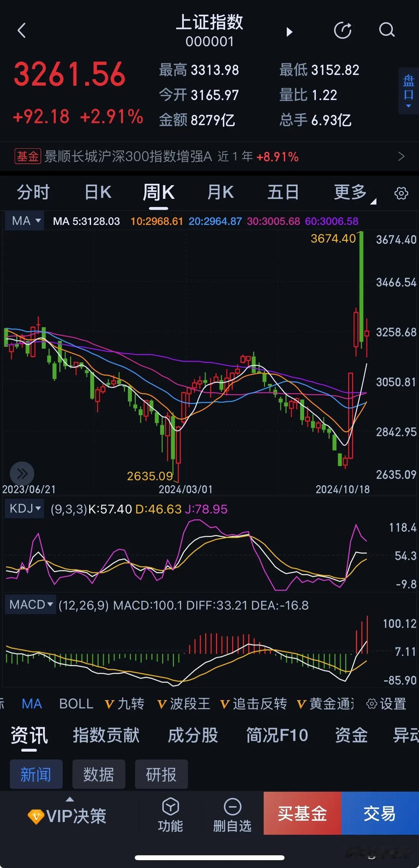Tap the purple 60:3006.58 MA value
Viewport: 419px width, 868px height.
coord(332,221)
